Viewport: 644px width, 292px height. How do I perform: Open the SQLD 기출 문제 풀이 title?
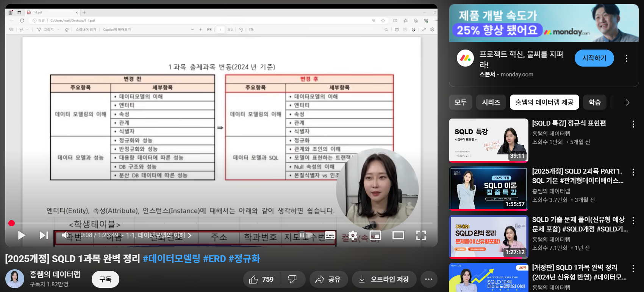[x=580, y=224]
